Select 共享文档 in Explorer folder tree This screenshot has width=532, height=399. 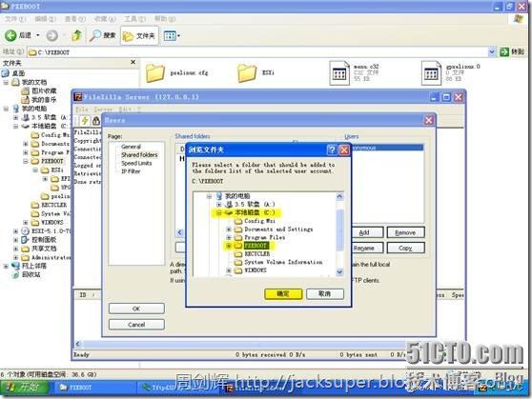(44, 249)
